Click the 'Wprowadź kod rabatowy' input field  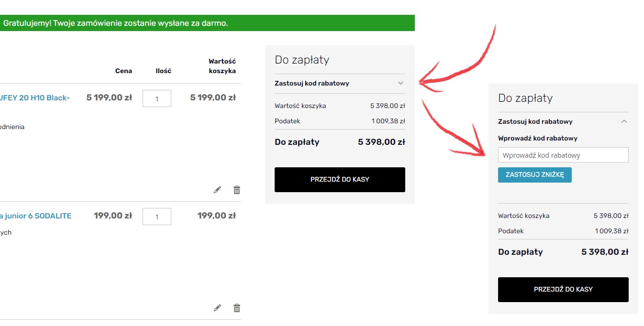click(563, 155)
